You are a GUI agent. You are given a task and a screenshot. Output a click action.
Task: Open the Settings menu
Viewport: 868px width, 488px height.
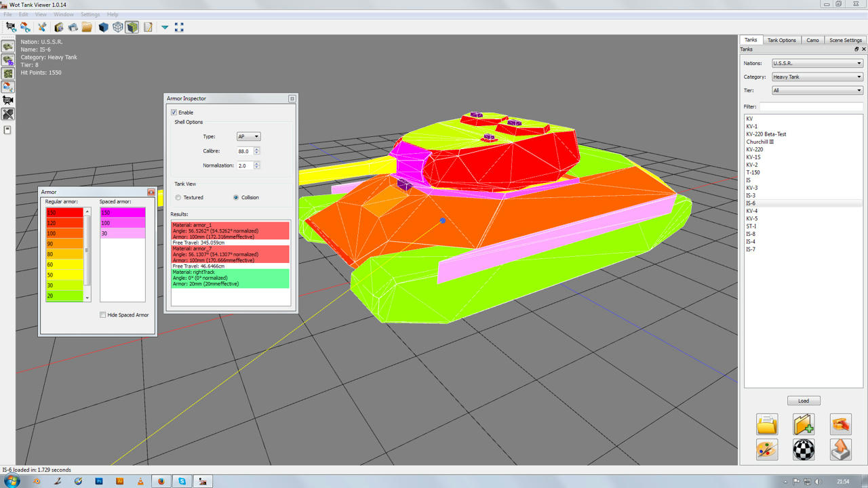[90, 14]
